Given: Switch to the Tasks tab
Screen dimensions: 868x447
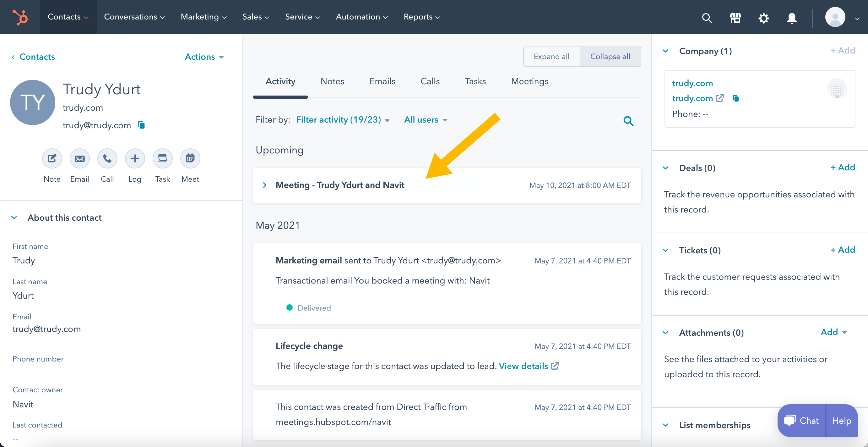Looking at the screenshot, I should point(475,81).
